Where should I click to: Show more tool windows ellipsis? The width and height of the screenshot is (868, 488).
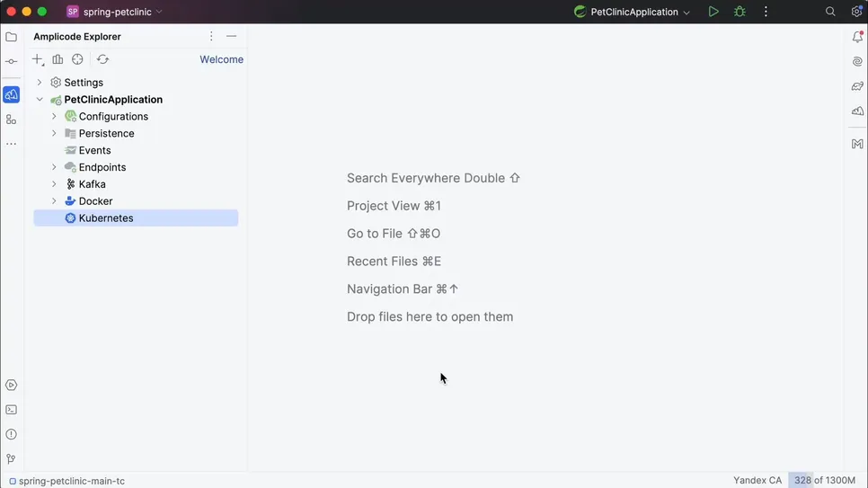(11, 144)
